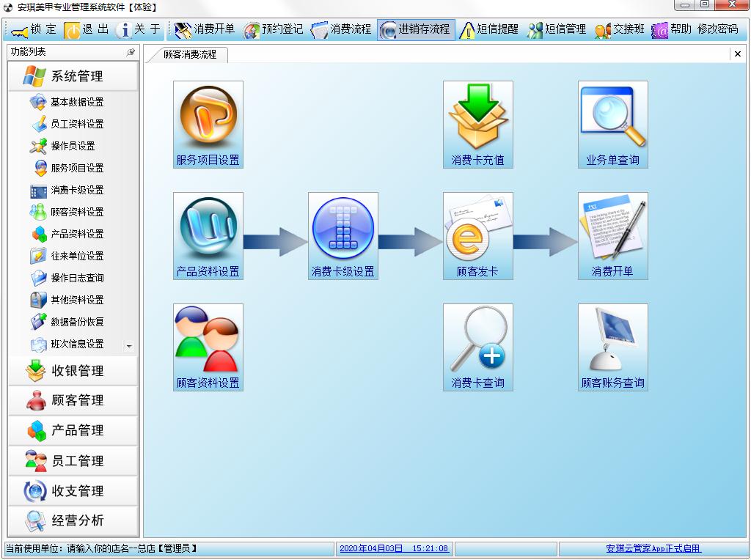Launch 消费开单 notepad icon in flowchart

tap(613, 236)
